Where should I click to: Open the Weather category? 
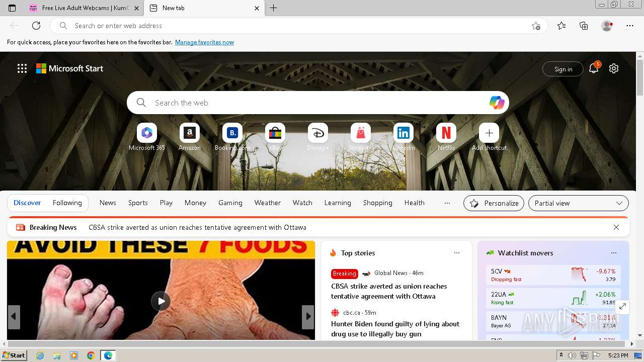pyautogui.click(x=268, y=203)
